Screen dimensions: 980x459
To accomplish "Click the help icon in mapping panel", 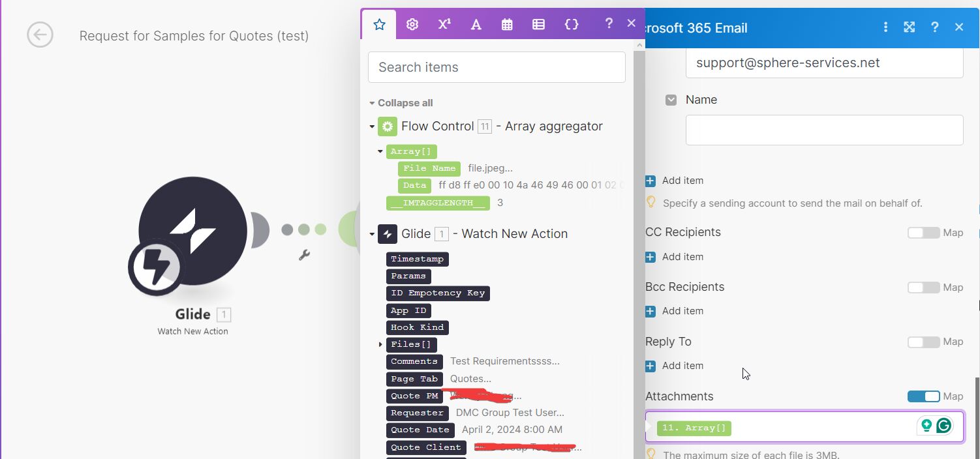I will coord(609,23).
